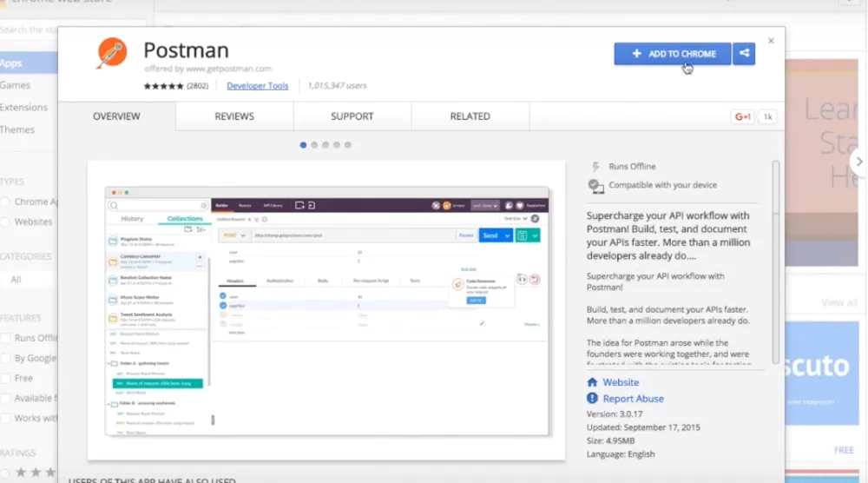Click the 1,015,347 users text

tap(337, 86)
